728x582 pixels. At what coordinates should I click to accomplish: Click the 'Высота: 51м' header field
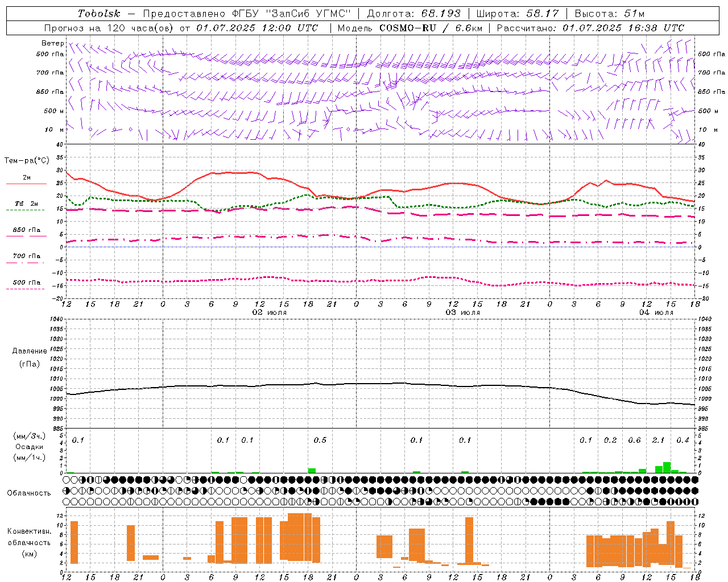(610, 14)
